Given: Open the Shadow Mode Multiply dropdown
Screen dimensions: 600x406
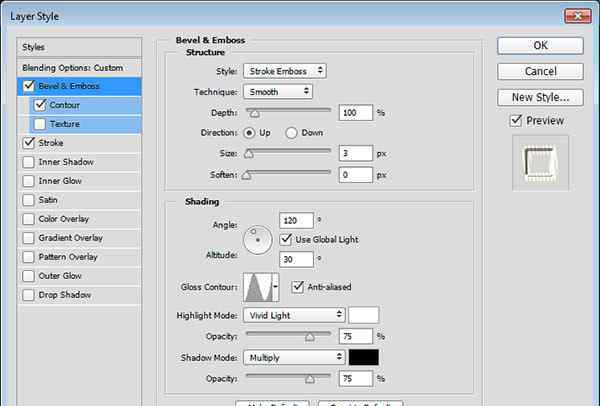Looking at the screenshot, I should click(293, 357).
